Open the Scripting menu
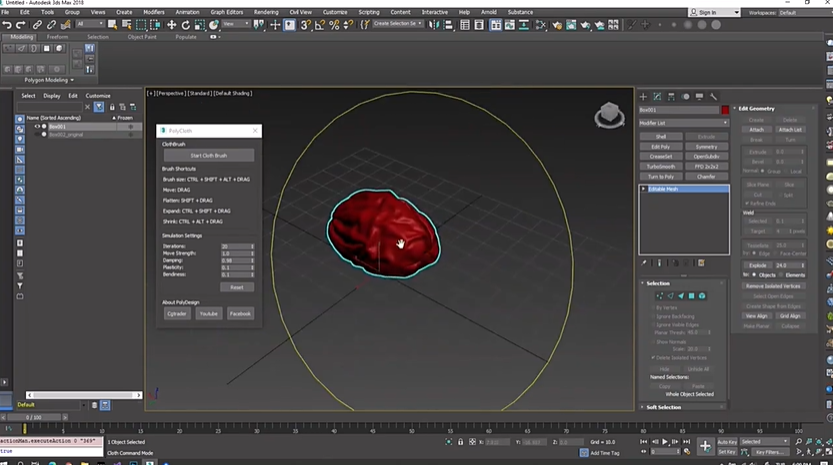 coord(369,12)
